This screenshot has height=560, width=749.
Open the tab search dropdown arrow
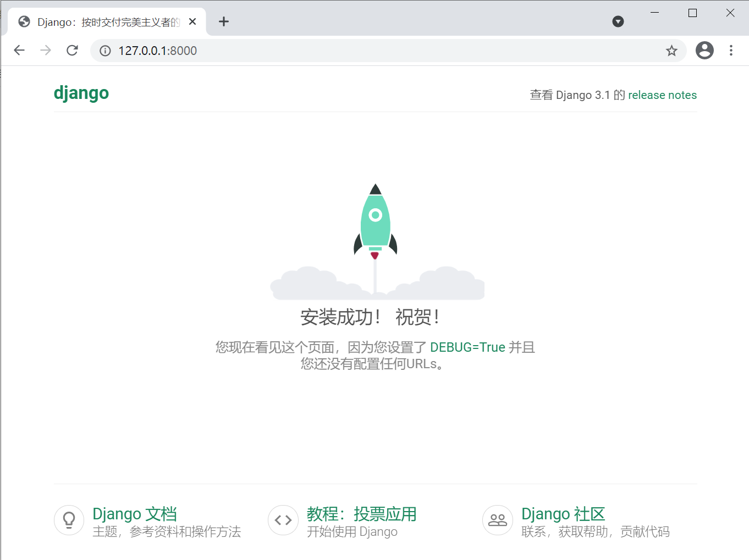point(618,21)
